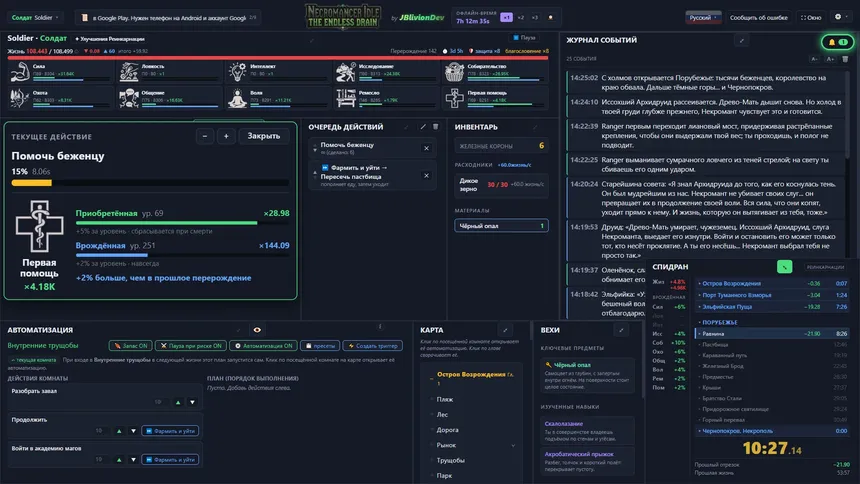The height and width of the screenshot is (484, 860).
Task: Open the settings gear icon
Action: (838, 17)
